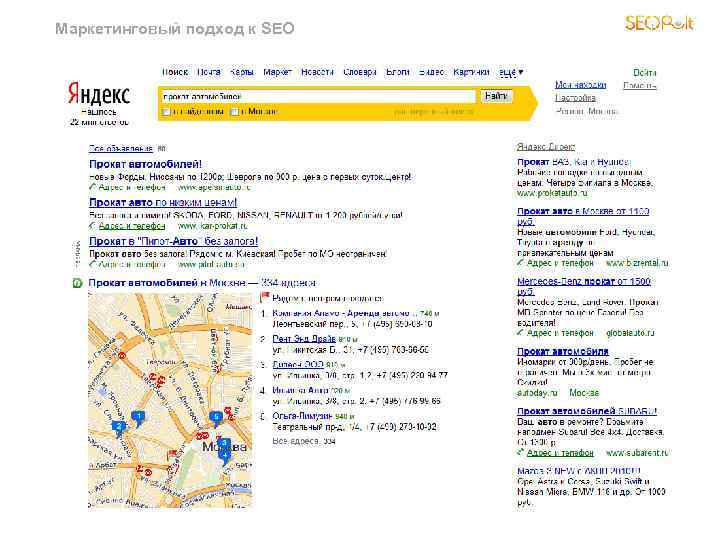Image resolution: width=720 pixels, height=540 pixels.
Task: Open the Поиск tab
Action: [175, 72]
